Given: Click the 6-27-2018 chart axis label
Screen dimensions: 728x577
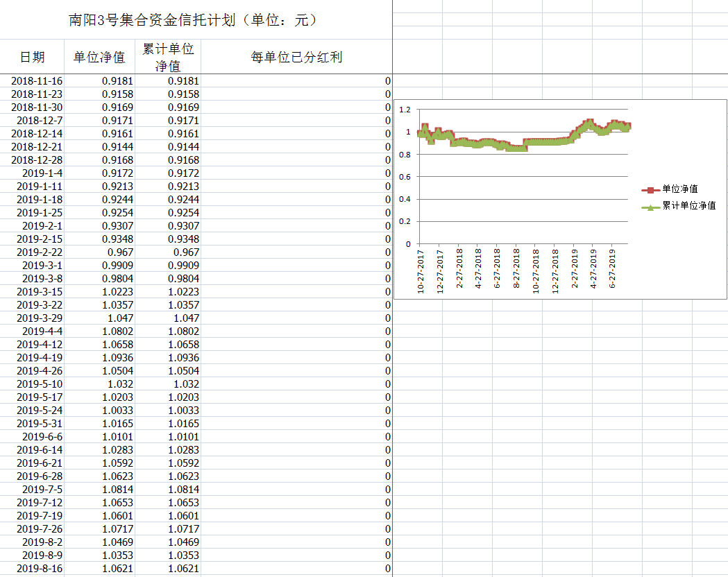Looking at the screenshot, I should click(x=497, y=268).
